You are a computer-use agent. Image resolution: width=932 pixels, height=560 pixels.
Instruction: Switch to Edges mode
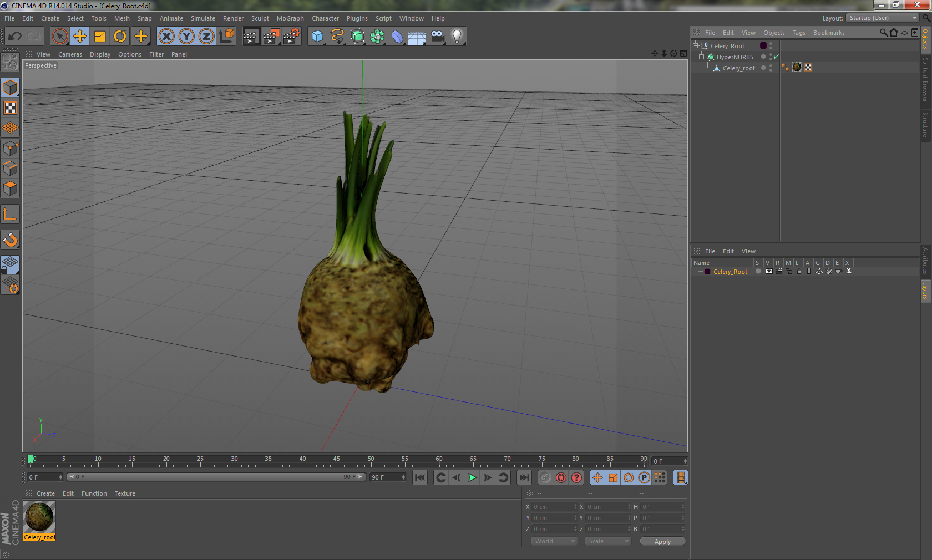(10, 169)
